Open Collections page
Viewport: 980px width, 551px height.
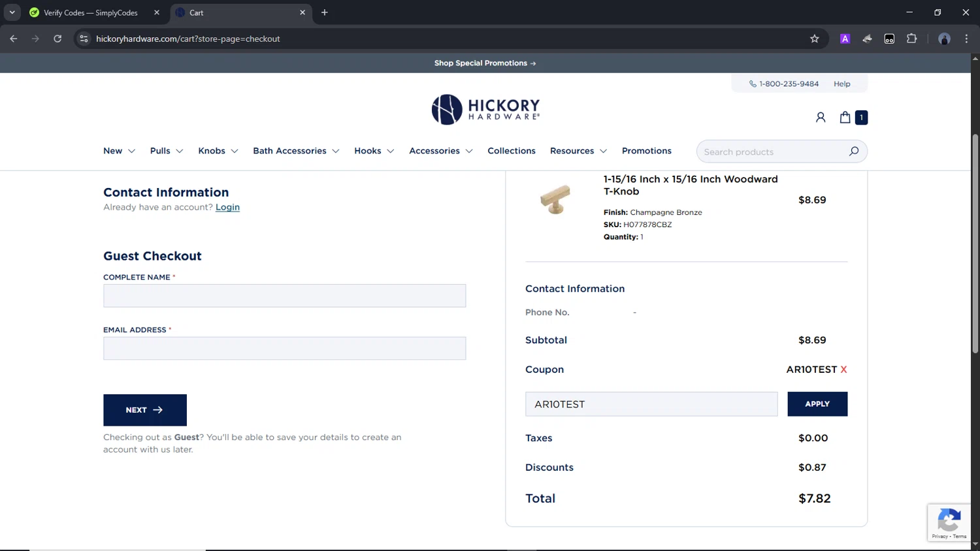[x=512, y=151]
